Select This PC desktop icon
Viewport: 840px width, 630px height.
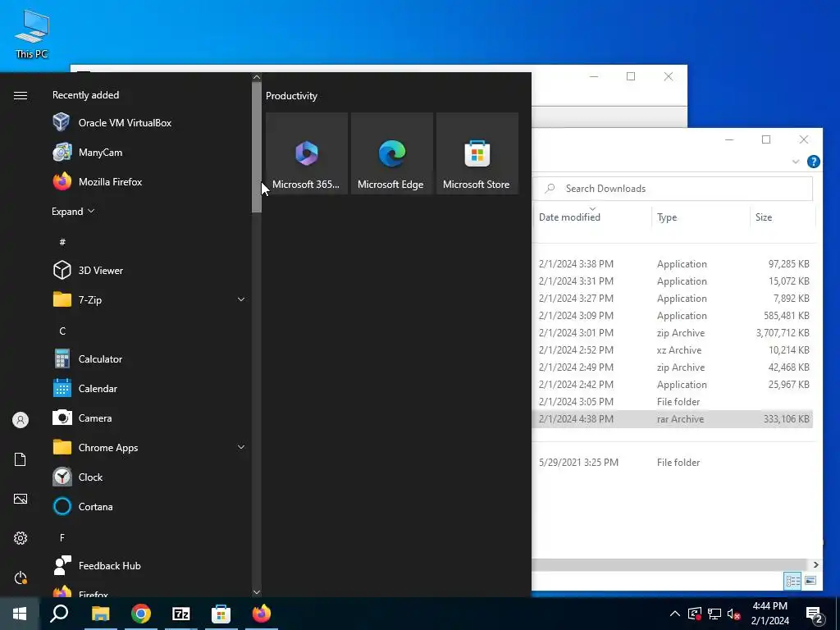pyautogui.click(x=32, y=34)
